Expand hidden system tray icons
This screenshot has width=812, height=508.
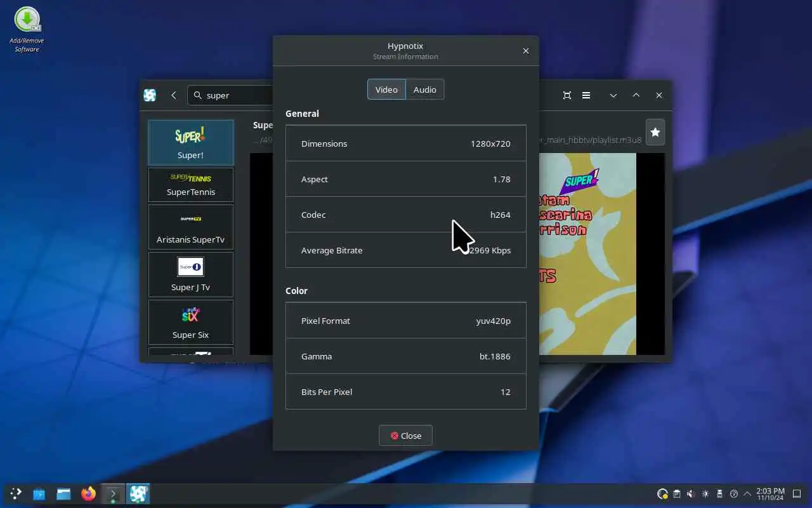point(747,493)
